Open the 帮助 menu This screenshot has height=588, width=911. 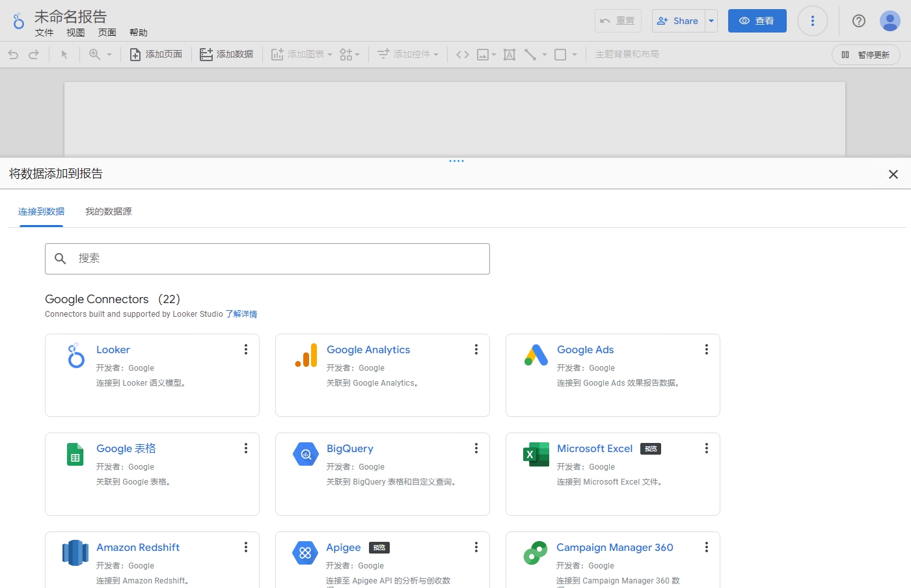[139, 33]
